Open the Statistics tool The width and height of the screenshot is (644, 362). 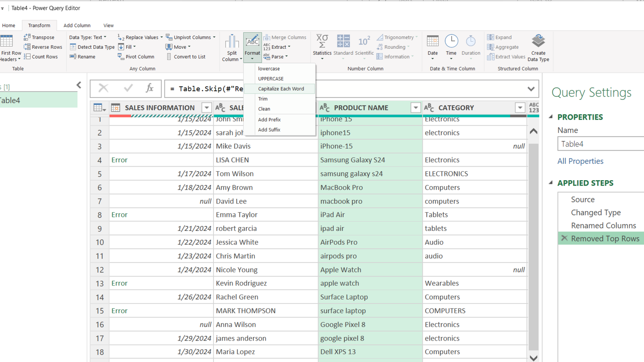pyautogui.click(x=322, y=47)
